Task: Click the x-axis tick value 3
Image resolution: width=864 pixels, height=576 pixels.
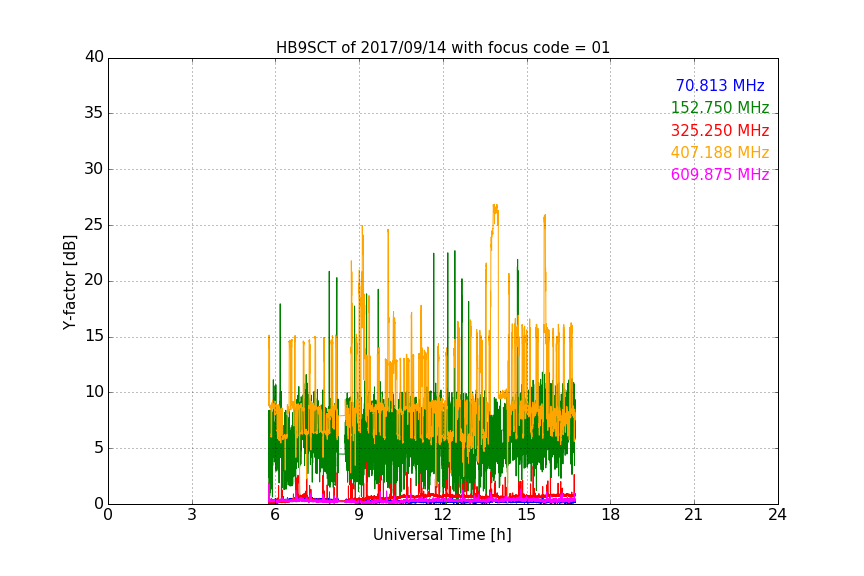Action: coord(192,515)
